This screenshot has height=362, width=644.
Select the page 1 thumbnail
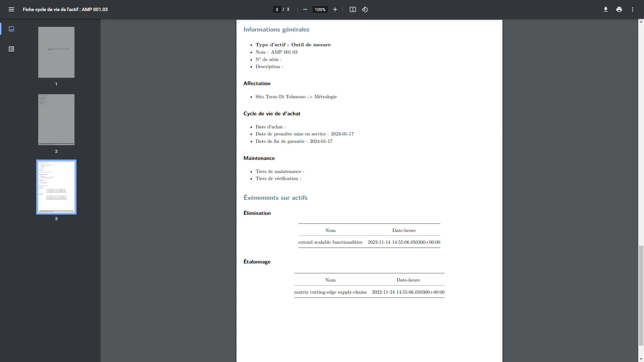point(56,52)
